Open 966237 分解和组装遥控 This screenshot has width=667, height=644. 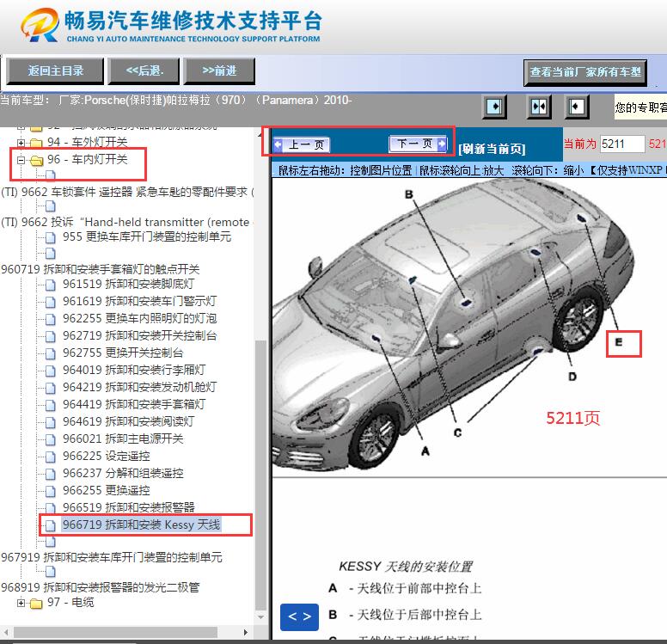tap(123, 473)
